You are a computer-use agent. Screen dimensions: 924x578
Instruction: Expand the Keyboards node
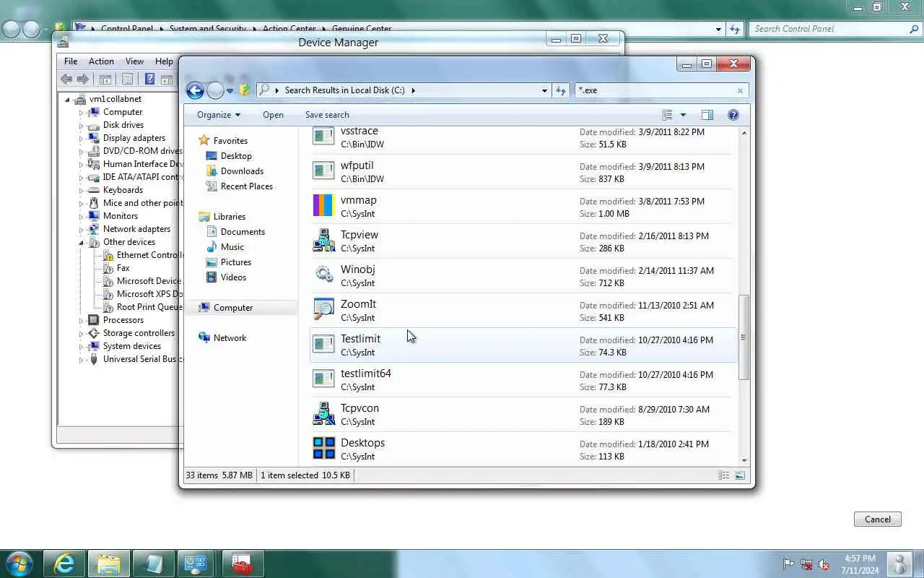82,190
